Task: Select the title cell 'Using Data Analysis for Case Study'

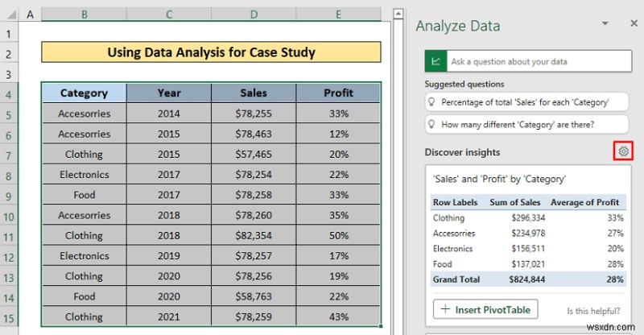Action: (211, 53)
